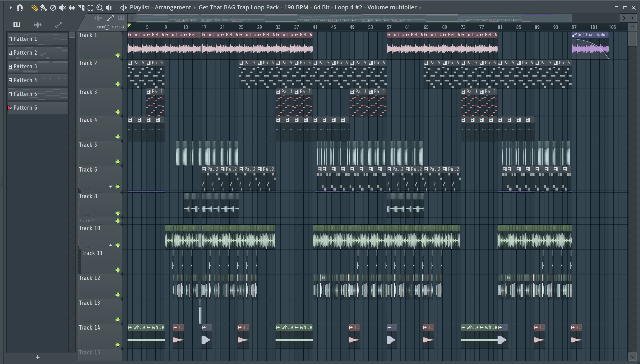Focus automation clips in playlist header

click(110, 18)
